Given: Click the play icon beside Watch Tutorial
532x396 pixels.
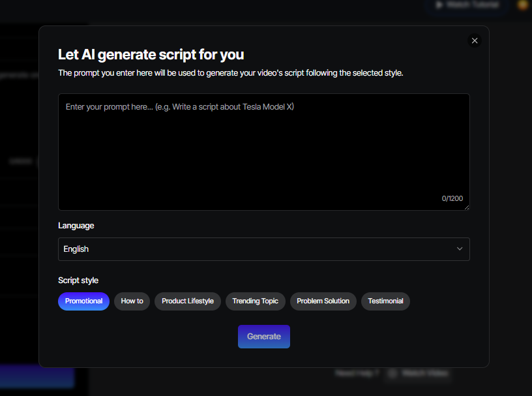Looking at the screenshot, I should pyautogui.click(x=439, y=5).
